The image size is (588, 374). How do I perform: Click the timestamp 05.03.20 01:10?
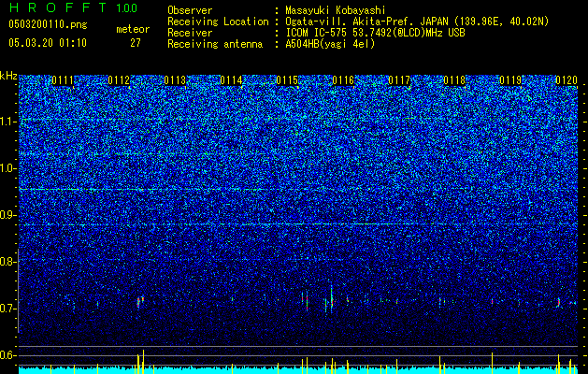pos(48,43)
